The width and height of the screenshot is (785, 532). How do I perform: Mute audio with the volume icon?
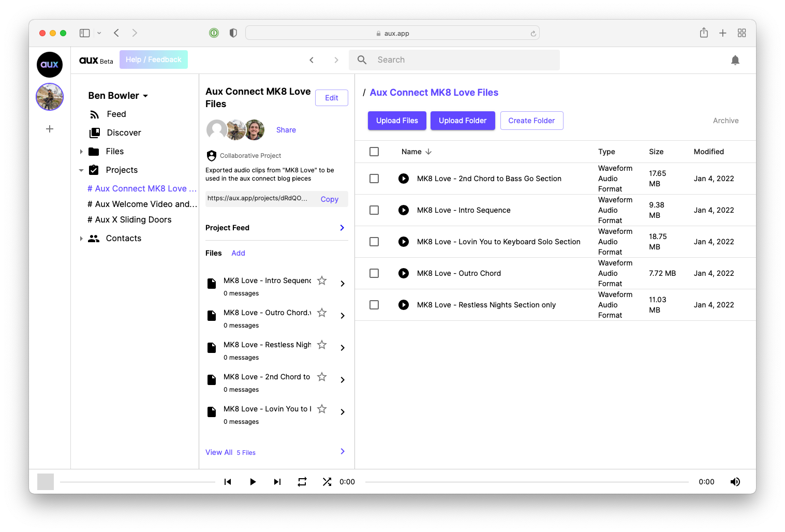point(735,482)
